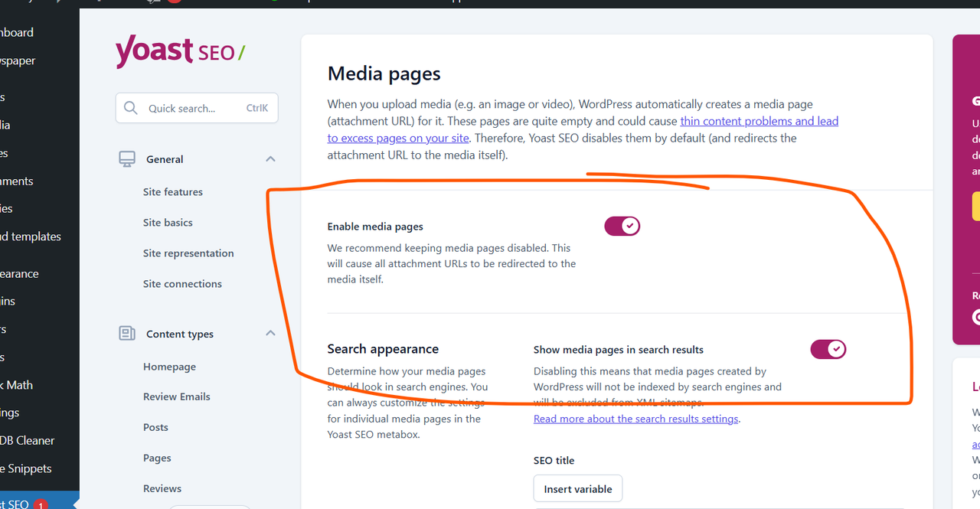This screenshot has width=980, height=509.
Task: Open Site representation settings
Action: click(x=188, y=253)
